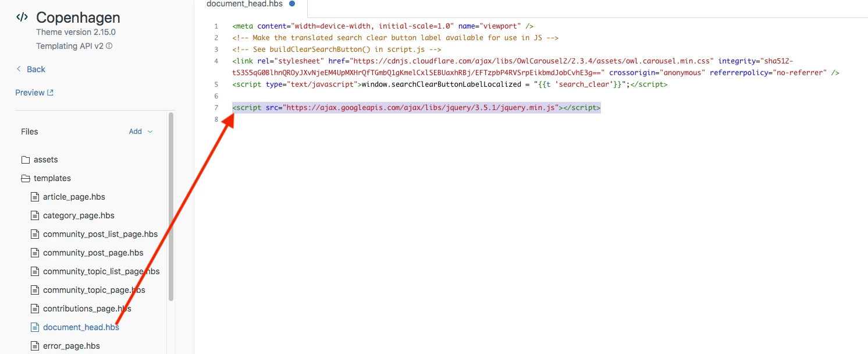
Task: Click the Preview external link icon
Action: 50,93
